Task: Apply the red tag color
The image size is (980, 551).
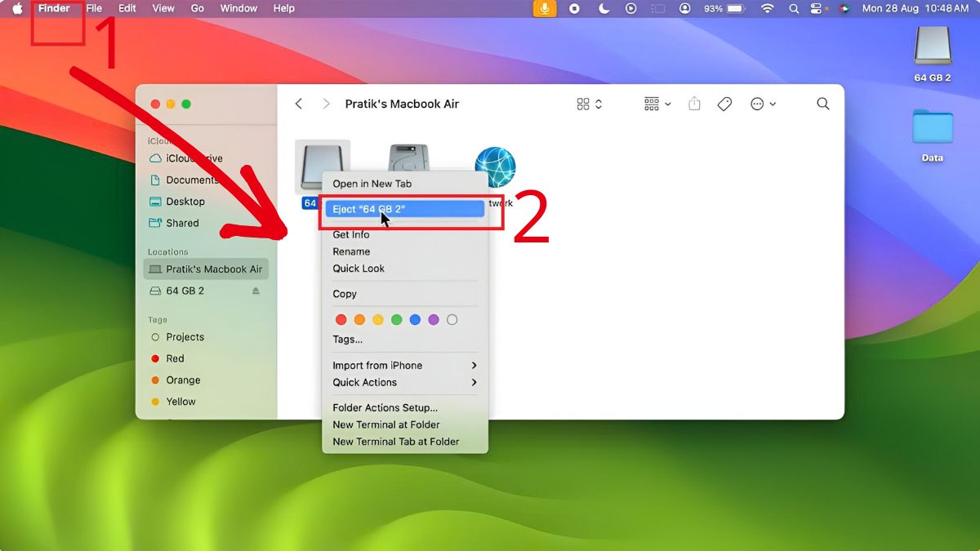Action: click(x=341, y=319)
